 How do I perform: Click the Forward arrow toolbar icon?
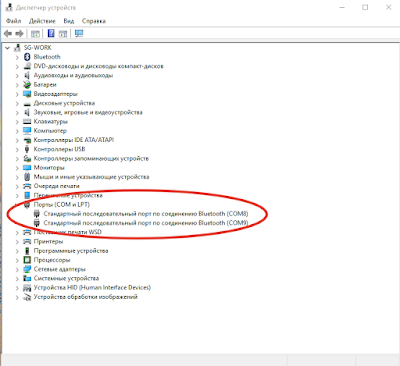19,33
